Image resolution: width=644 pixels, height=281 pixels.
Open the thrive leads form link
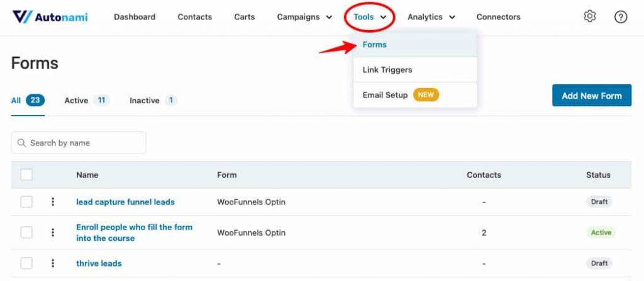[x=99, y=263]
